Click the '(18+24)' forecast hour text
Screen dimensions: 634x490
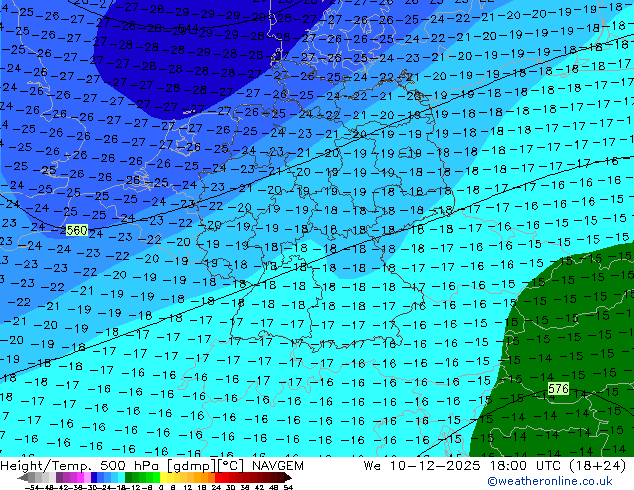(x=598, y=466)
